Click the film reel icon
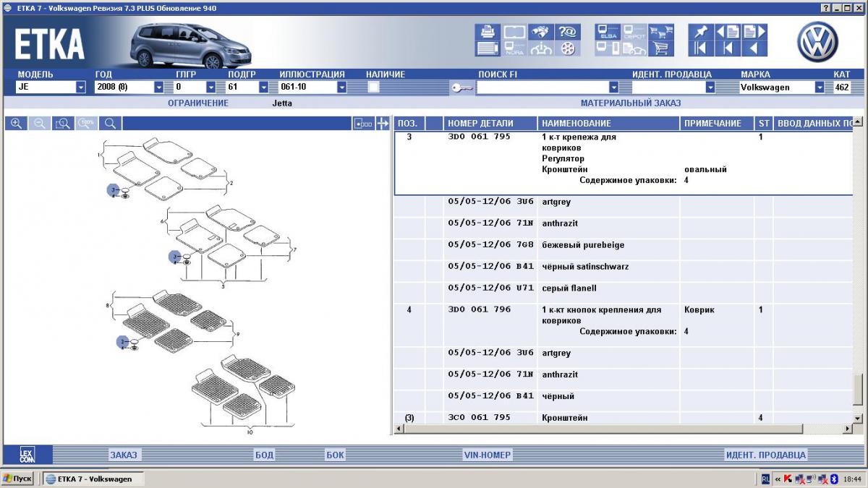 pos(566,49)
